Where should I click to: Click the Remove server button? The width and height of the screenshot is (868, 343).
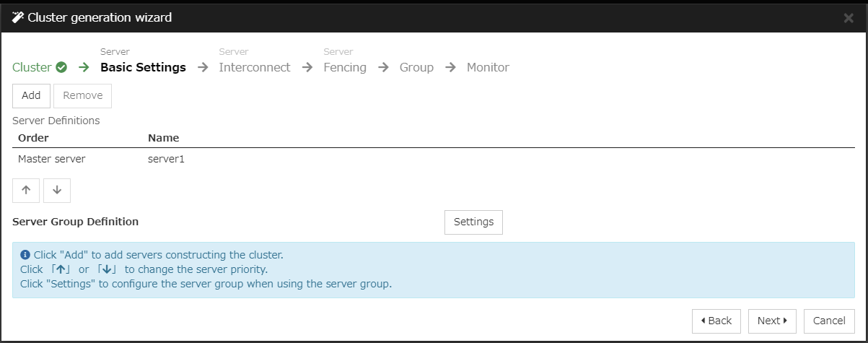tap(82, 95)
